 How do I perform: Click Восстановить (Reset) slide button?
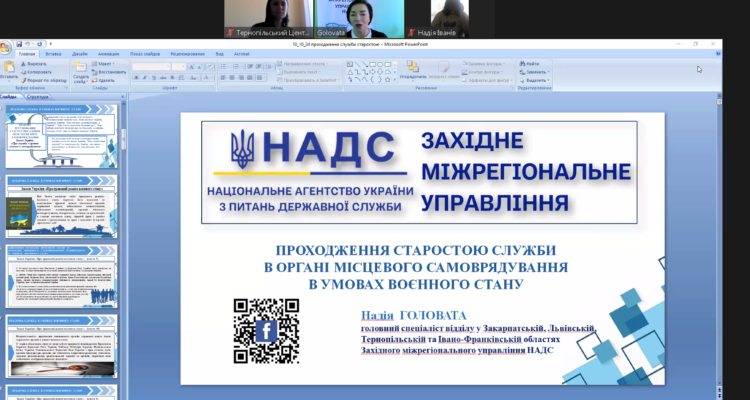coord(109,72)
